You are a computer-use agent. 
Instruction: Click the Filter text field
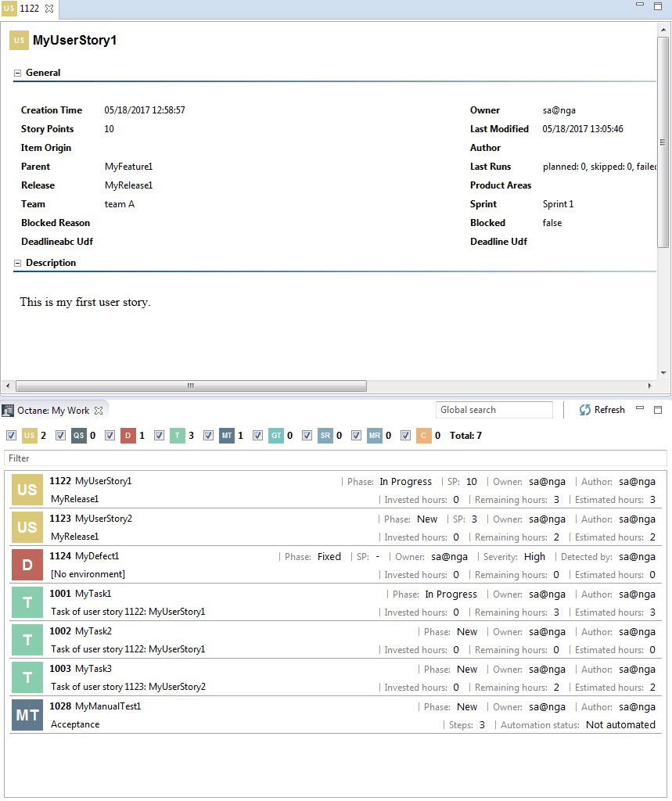pos(335,458)
